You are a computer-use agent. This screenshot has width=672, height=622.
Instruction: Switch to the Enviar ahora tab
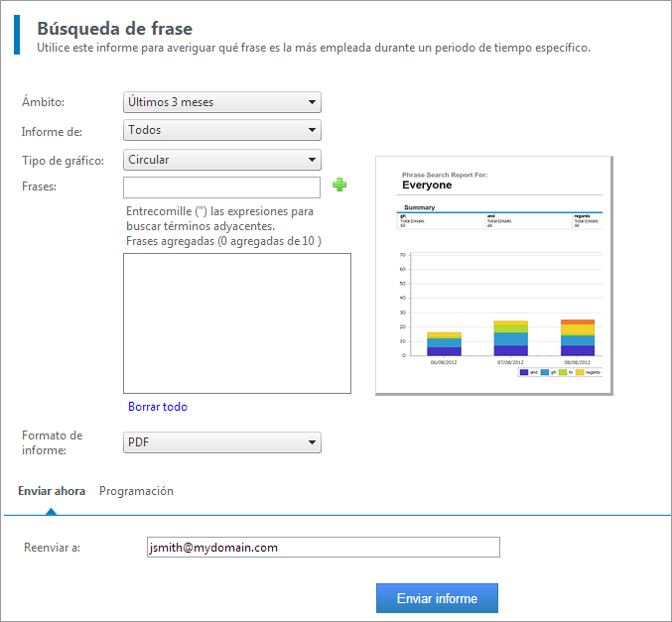tap(52, 491)
